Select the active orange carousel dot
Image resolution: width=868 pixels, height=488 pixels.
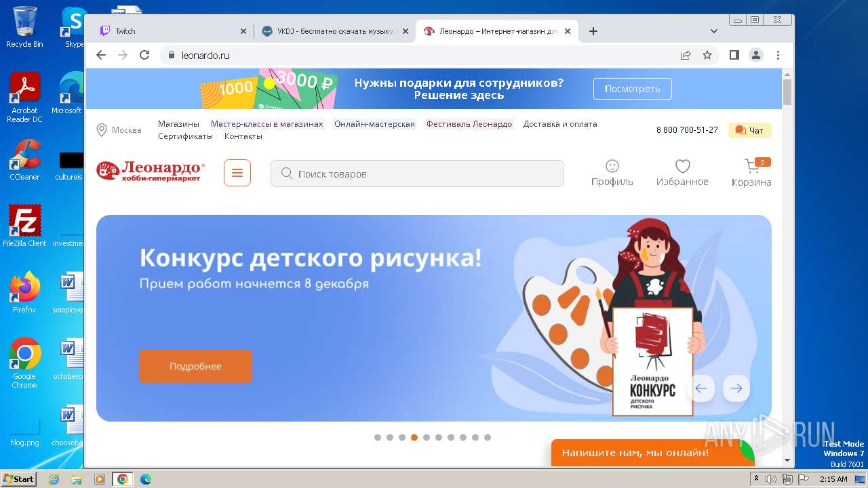pyautogui.click(x=414, y=437)
